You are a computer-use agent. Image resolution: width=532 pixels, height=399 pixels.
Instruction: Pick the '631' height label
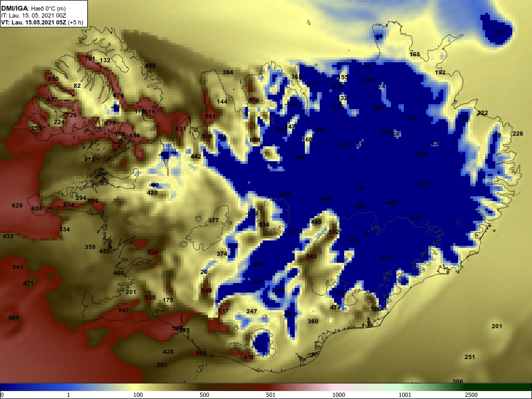coord(180,129)
